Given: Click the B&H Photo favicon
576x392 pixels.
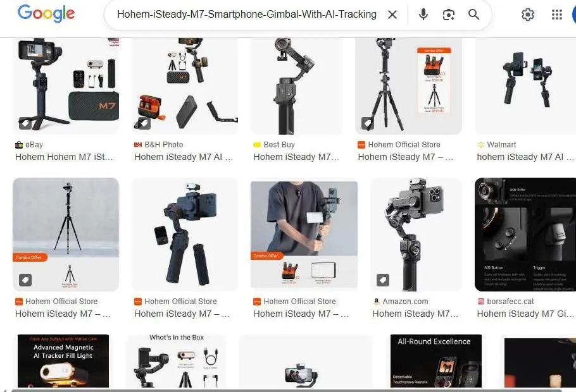Looking at the screenshot, I should pyautogui.click(x=138, y=145).
